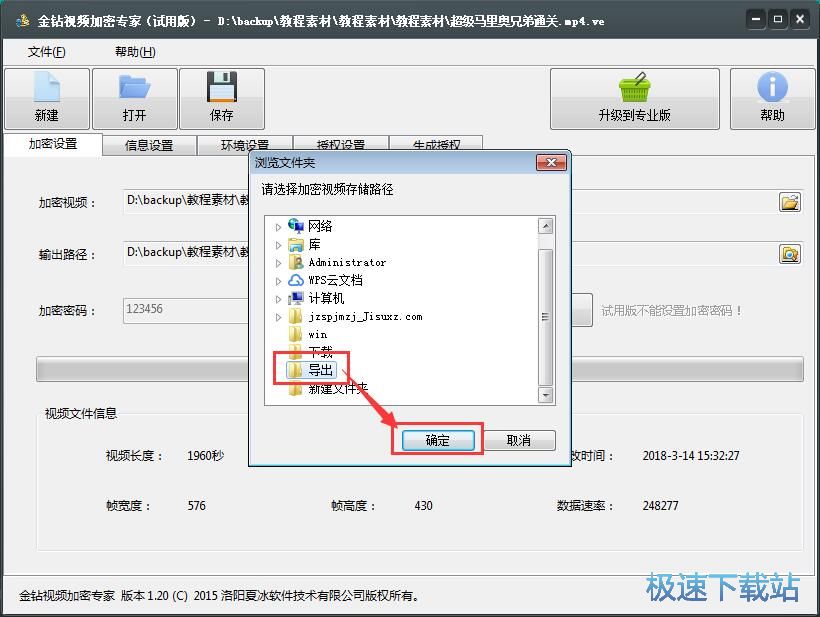Click the folder tree scrollbar thumb
Screen dimensions: 820x617
point(545,317)
